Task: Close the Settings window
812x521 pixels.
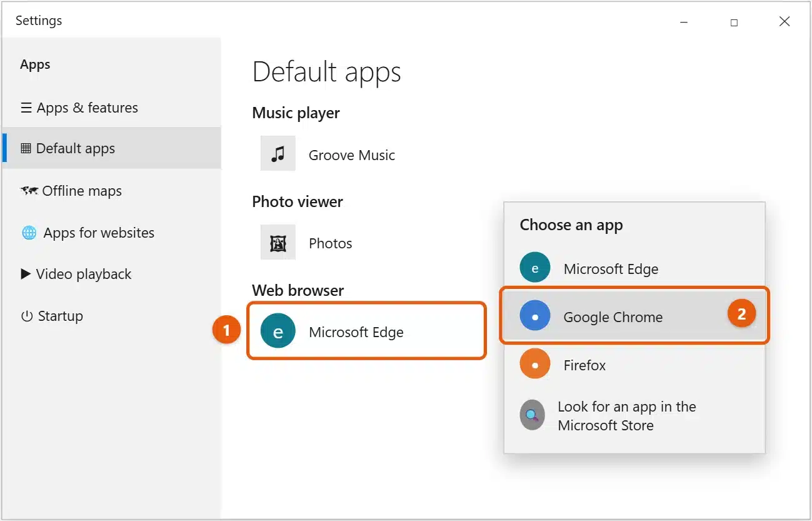Action: [x=784, y=22]
